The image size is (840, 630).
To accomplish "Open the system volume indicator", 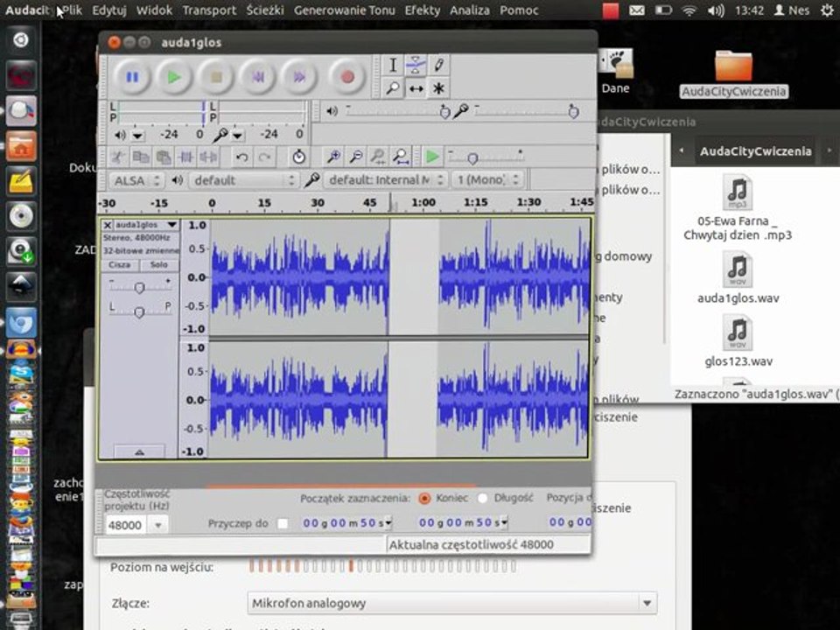I will 716,10.
